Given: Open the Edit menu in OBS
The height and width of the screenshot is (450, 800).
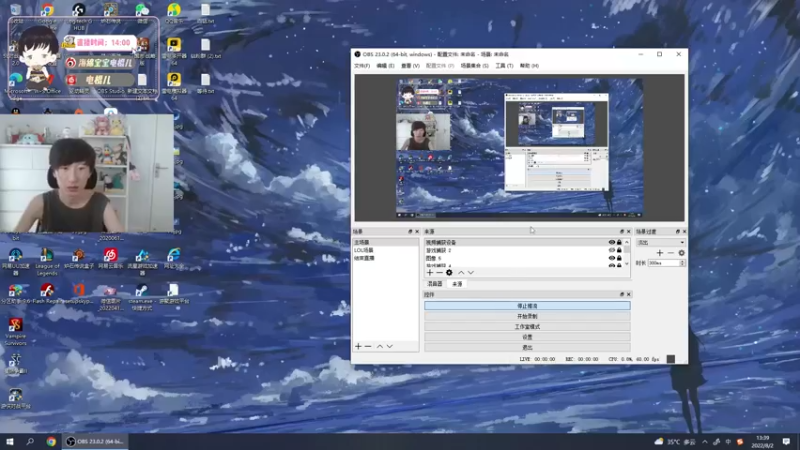Looking at the screenshot, I should pos(385,66).
